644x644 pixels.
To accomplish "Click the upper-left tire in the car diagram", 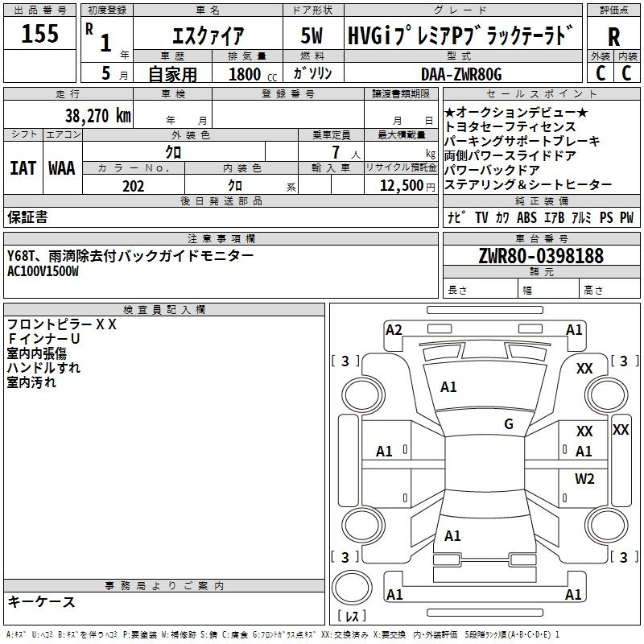I will point(362,394).
